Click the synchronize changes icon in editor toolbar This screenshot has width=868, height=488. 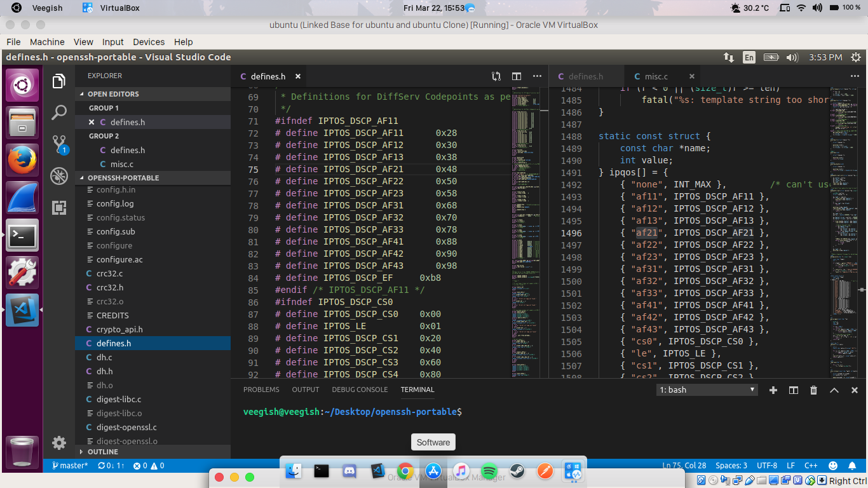[x=496, y=76]
